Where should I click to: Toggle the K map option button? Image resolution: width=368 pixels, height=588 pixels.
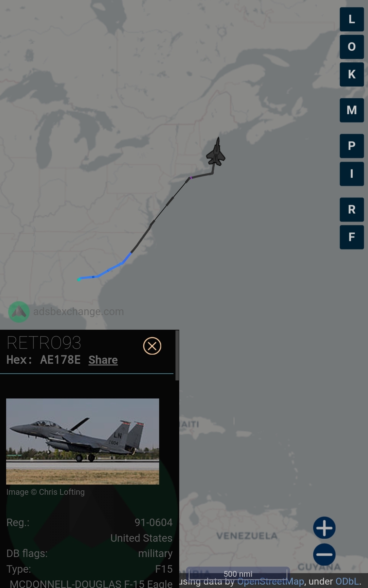pyautogui.click(x=352, y=74)
